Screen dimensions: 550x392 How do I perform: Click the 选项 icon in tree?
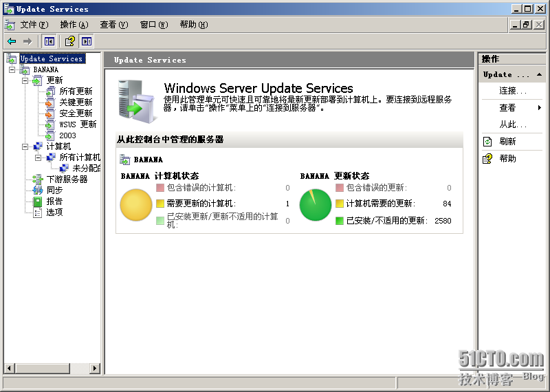(x=38, y=213)
